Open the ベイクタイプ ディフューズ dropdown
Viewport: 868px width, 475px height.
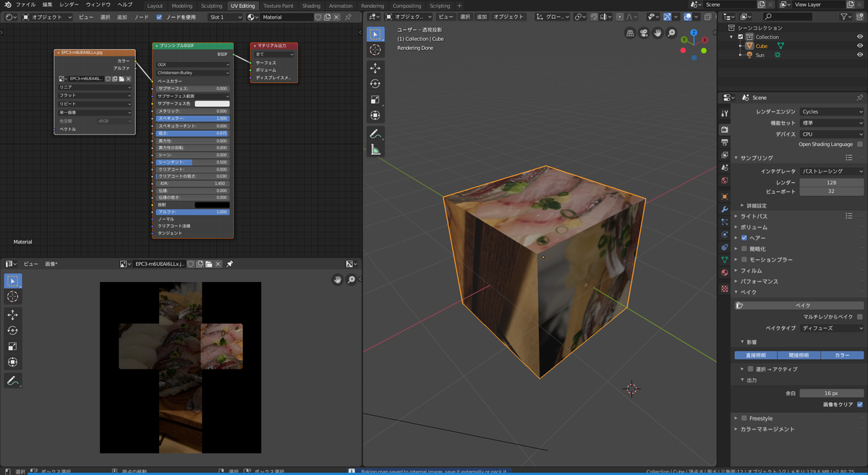click(831, 328)
